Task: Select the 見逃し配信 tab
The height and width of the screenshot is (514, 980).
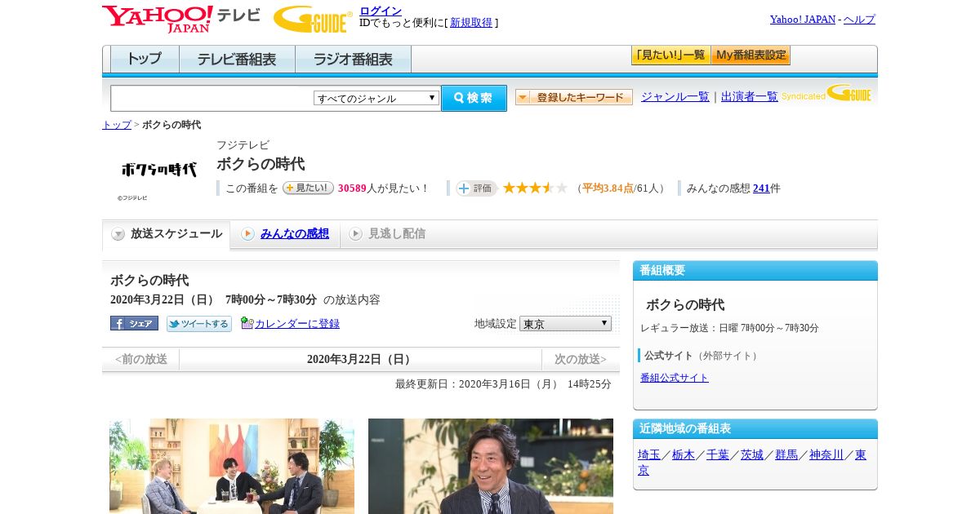Action: point(387,234)
